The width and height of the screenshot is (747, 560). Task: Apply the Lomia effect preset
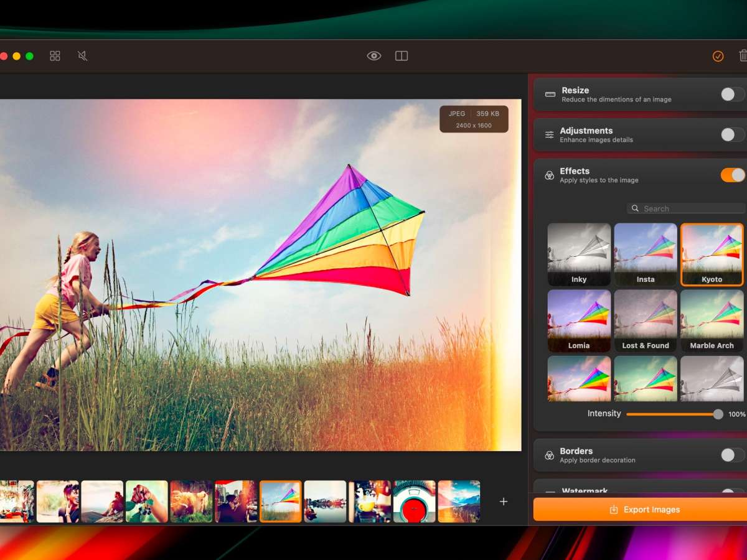579,320
